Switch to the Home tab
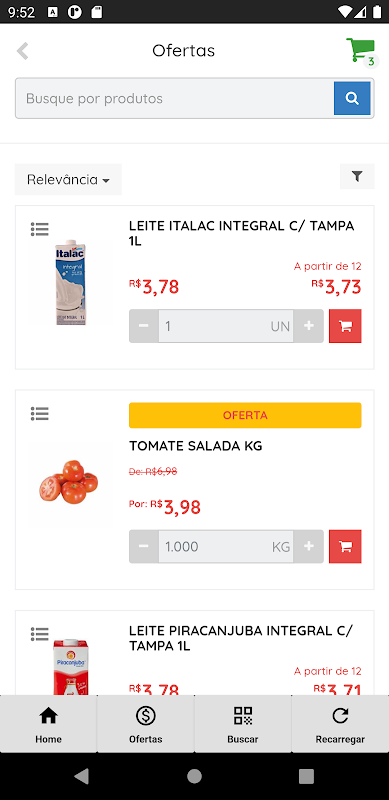 coord(48,724)
